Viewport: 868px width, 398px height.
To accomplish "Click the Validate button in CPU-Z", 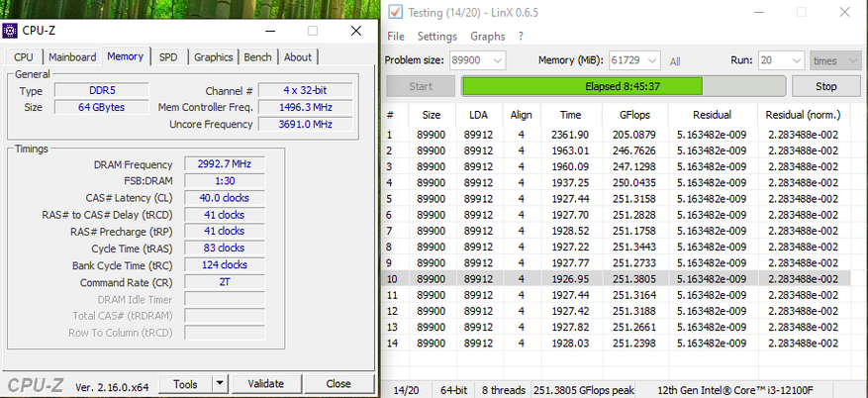I will point(266,383).
